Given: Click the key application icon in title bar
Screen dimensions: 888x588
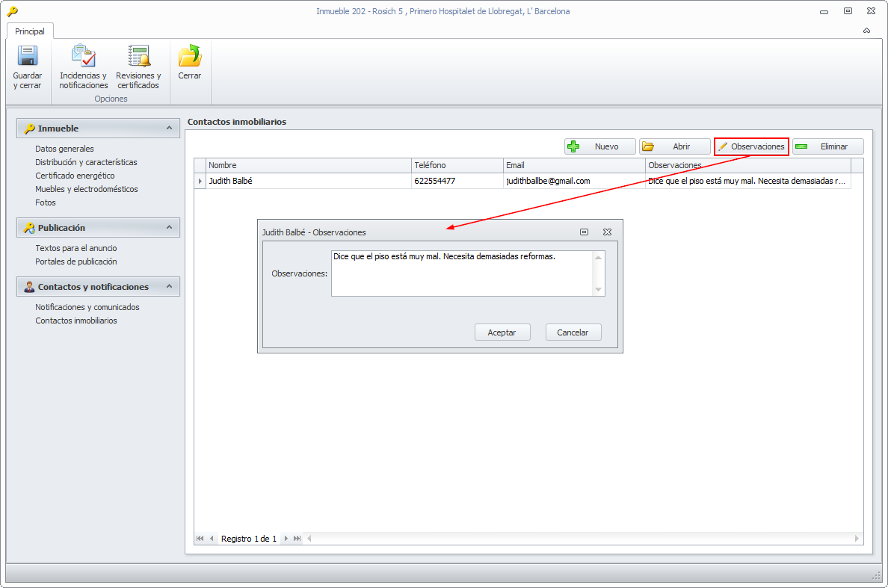Looking at the screenshot, I should (x=13, y=10).
